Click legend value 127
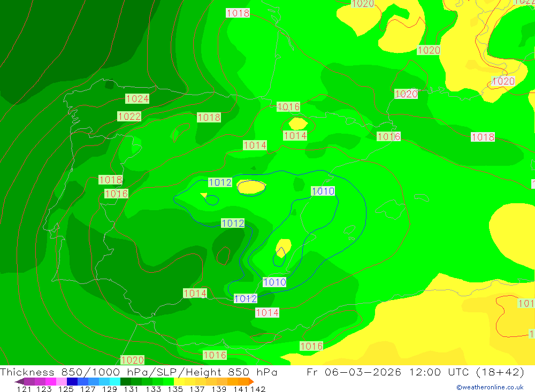 point(87,389)
